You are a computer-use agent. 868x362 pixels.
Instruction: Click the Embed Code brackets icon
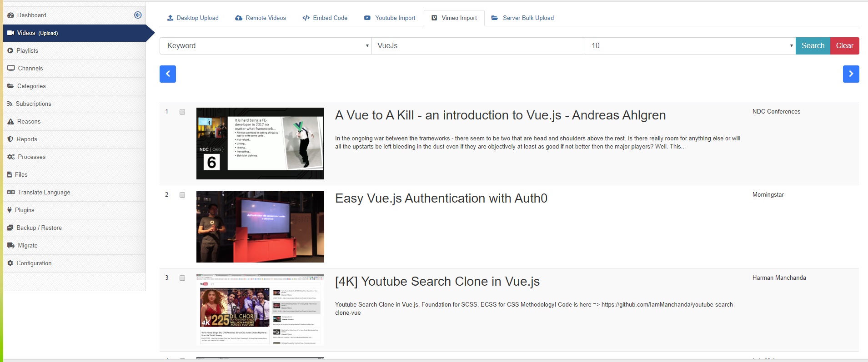tap(306, 18)
